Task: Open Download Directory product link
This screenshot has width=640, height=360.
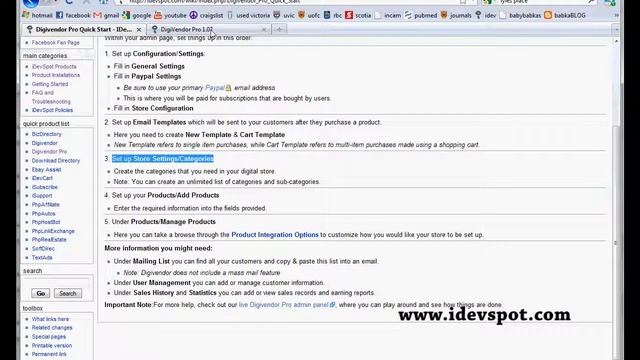Action: (x=56, y=161)
